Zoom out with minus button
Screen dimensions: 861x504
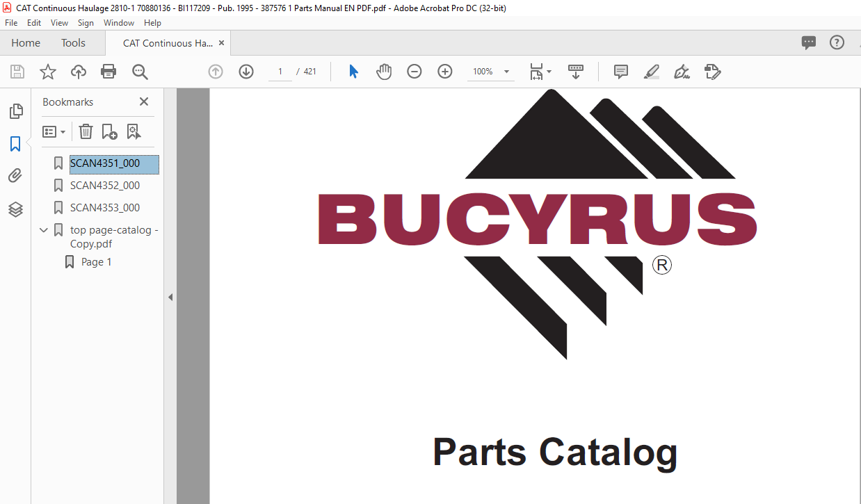click(x=415, y=72)
